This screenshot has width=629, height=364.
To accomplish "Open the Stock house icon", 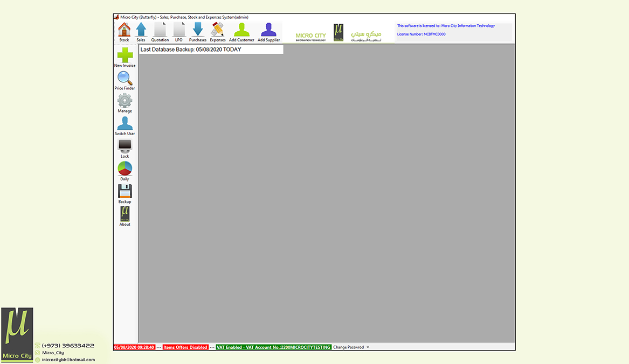I will (x=124, y=32).
